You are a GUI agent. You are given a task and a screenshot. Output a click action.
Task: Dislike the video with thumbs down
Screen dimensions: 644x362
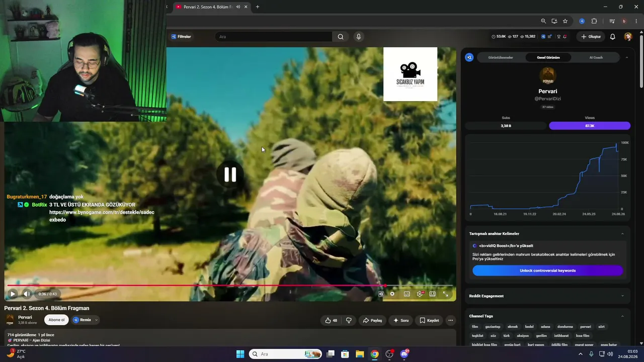click(x=349, y=320)
